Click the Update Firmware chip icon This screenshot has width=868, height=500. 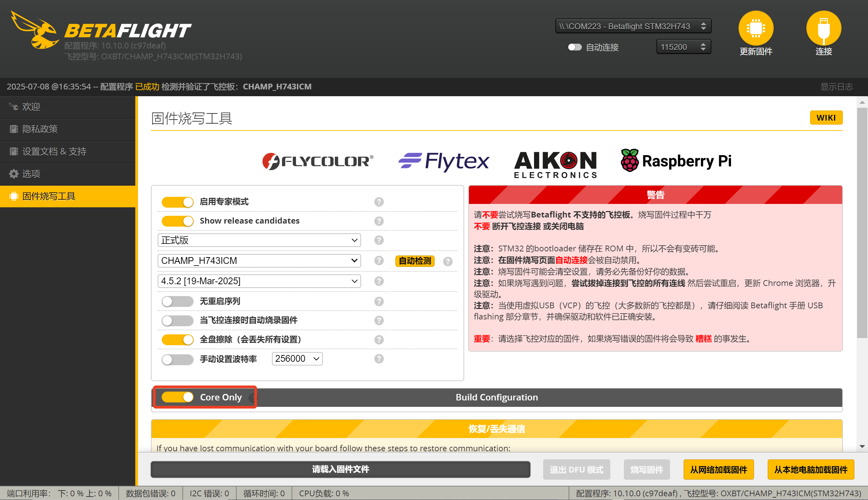pos(756,28)
